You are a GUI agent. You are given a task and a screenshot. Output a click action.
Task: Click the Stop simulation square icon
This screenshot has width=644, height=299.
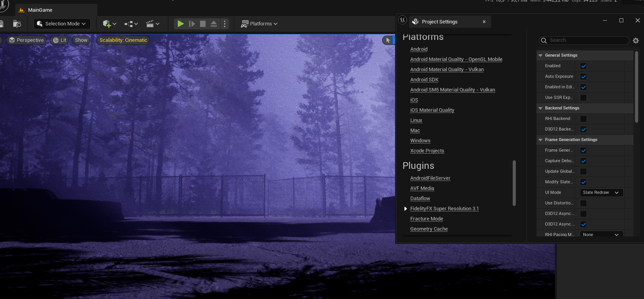pos(202,24)
